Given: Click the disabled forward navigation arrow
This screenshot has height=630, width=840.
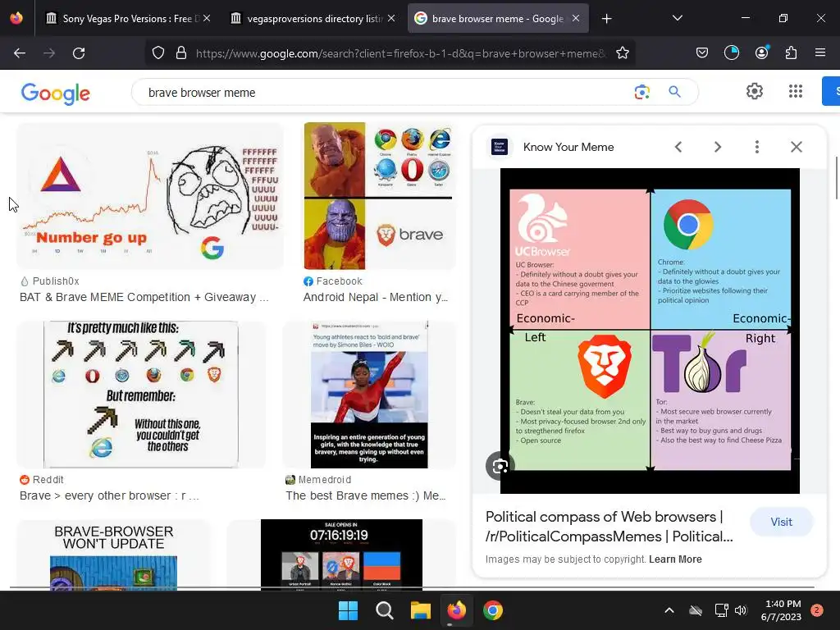Looking at the screenshot, I should tap(49, 53).
